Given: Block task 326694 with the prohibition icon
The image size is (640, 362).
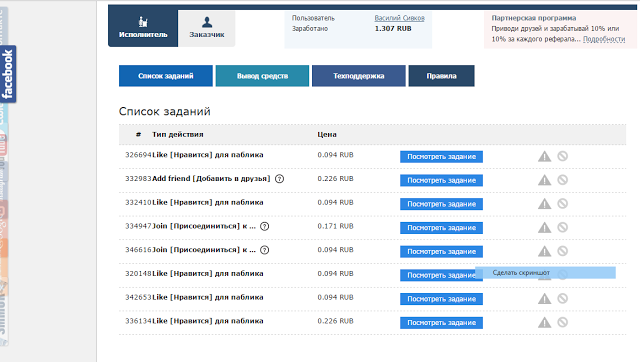Looking at the screenshot, I should [562, 156].
